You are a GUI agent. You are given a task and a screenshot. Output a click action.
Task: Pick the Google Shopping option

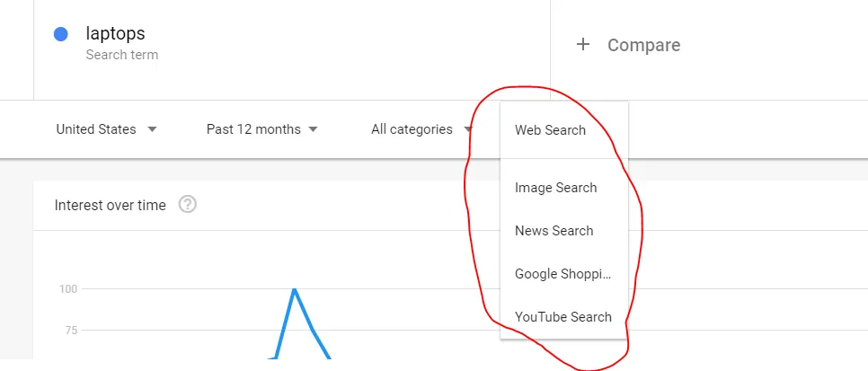(x=562, y=274)
